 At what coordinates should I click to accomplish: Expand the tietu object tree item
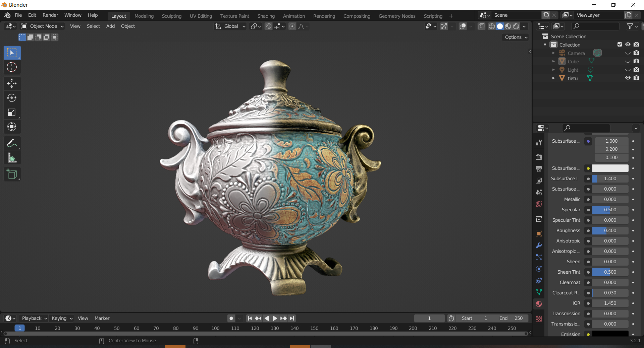pos(553,78)
